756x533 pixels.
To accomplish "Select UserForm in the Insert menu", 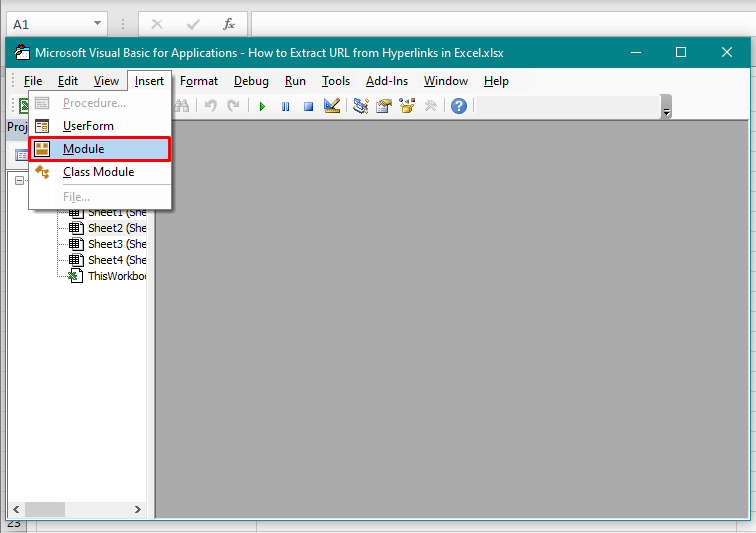I will coord(99,126).
